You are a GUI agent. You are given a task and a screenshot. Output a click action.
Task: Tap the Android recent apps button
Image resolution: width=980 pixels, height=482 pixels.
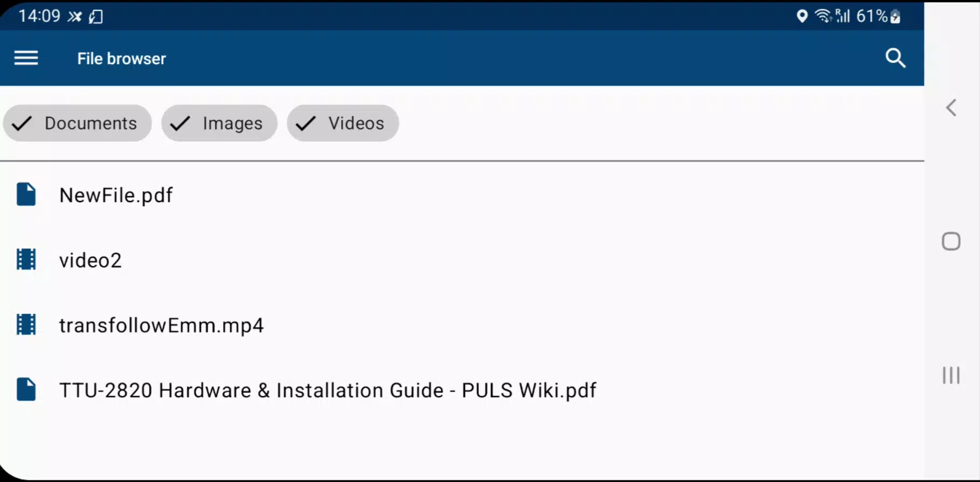[951, 375]
